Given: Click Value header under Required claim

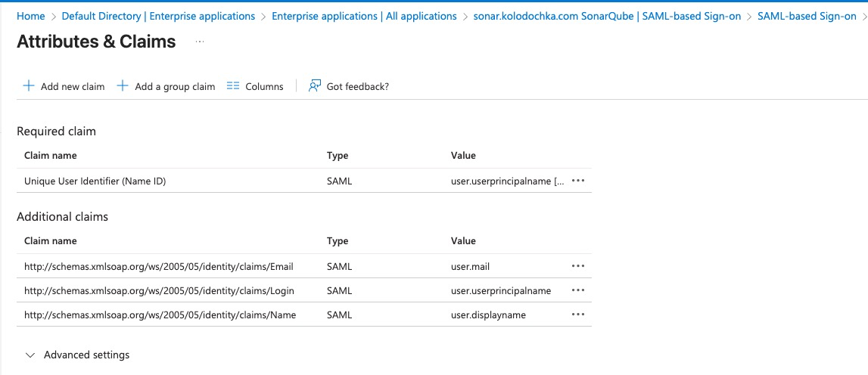Looking at the screenshot, I should 463,156.
